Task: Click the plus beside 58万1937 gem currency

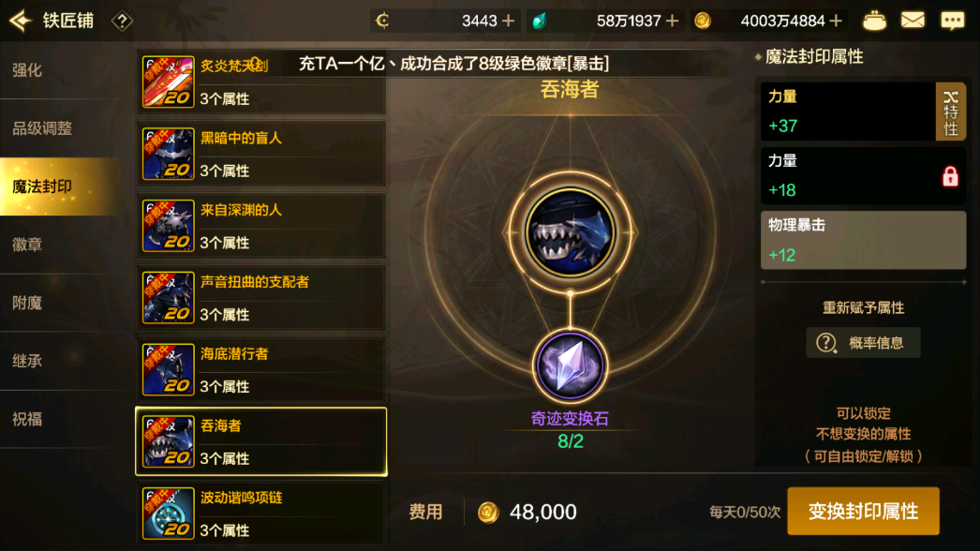Action: (x=673, y=22)
